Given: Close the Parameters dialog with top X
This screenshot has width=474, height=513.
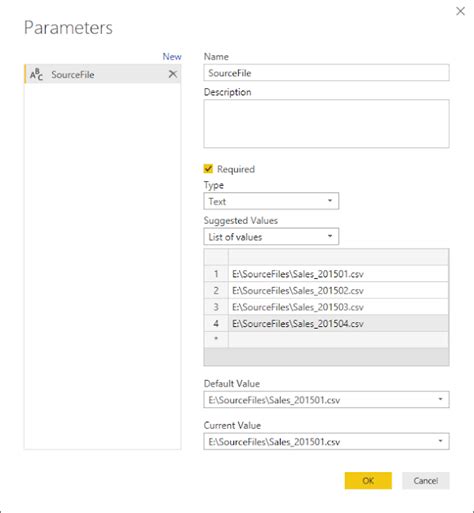Looking at the screenshot, I should point(460,11).
